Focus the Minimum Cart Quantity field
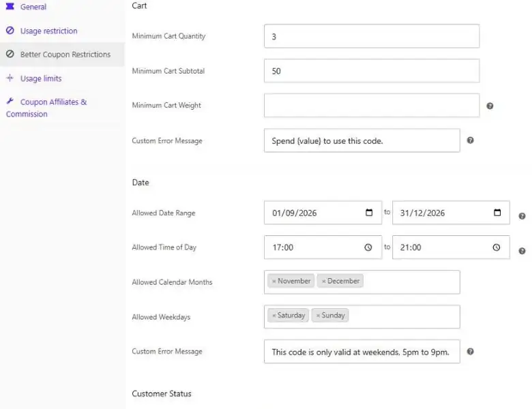The image size is (532, 409). [372, 36]
